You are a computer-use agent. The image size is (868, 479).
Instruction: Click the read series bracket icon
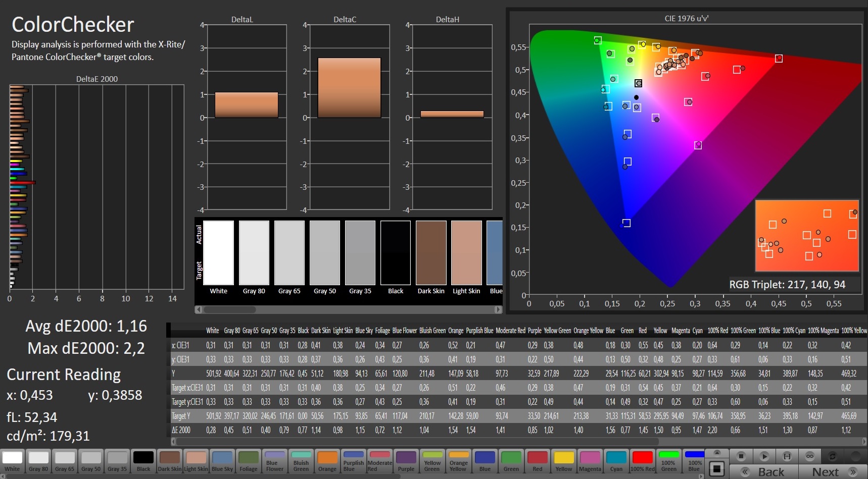point(787,456)
